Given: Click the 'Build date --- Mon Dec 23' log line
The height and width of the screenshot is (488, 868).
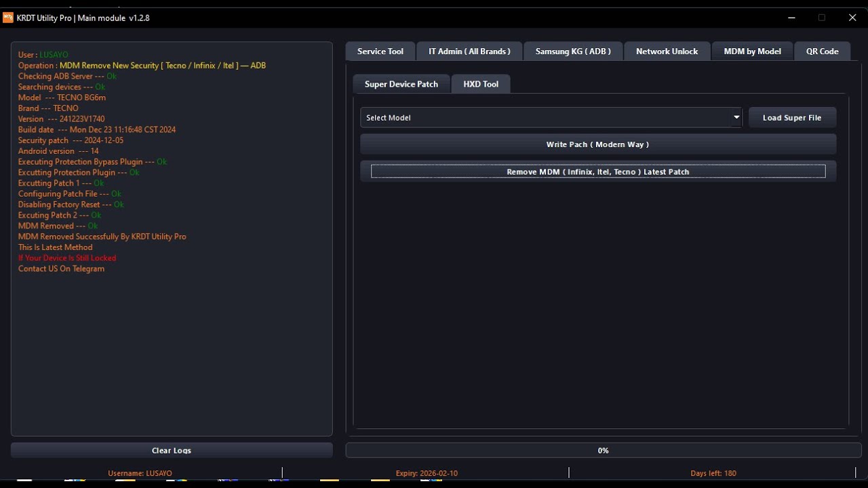Looking at the screenshot, I should (x=97, y=129).
